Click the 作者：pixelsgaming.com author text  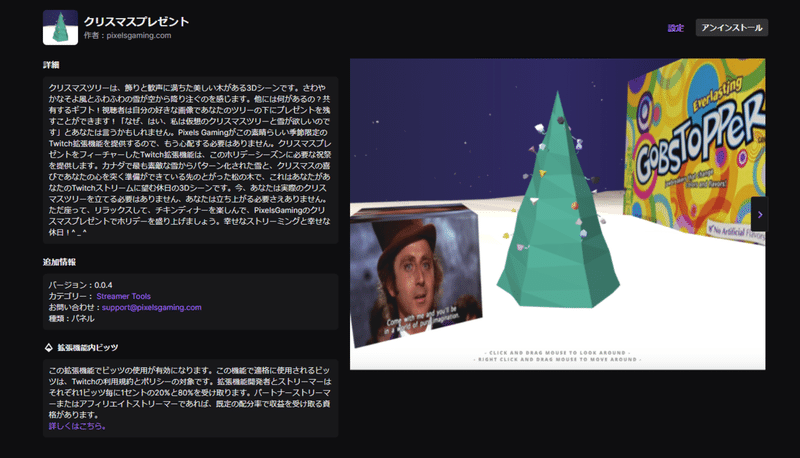point(128,36)
